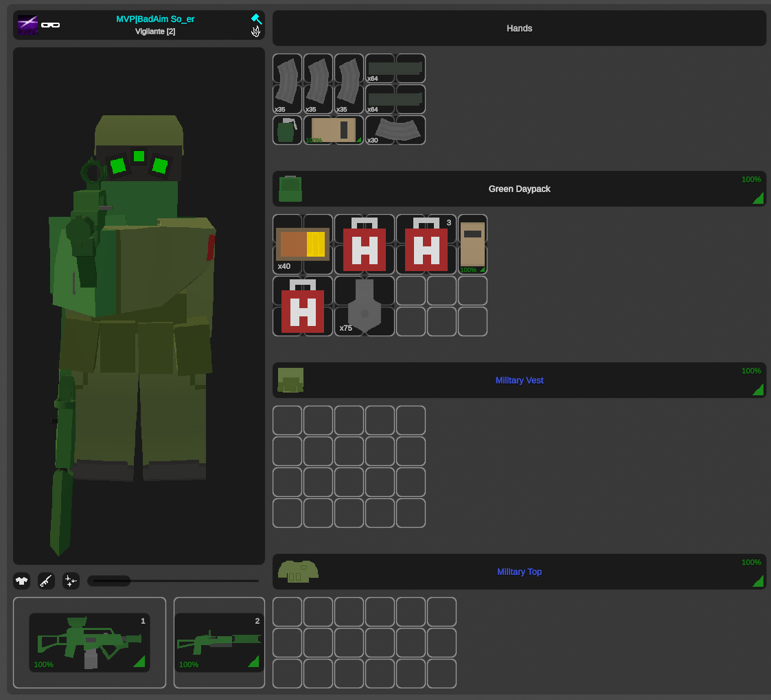771x700 pixels.
Task: Select the x40 ammo box in daypack
Action: tap(302, 244)
